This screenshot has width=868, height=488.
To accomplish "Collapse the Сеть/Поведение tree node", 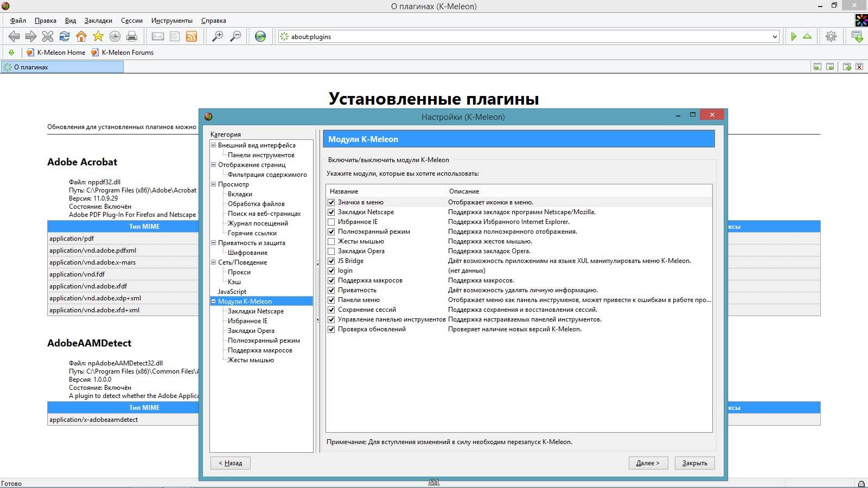I will [x=214, y=262].
